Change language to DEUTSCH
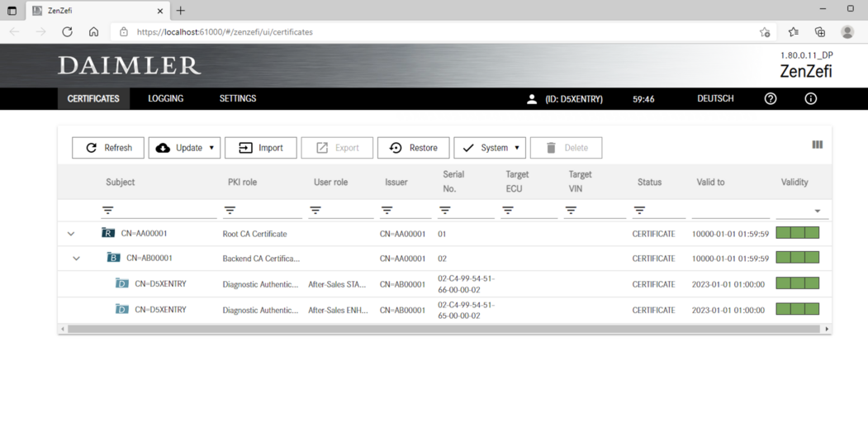The image size is (868, 423). click(715, 98)
